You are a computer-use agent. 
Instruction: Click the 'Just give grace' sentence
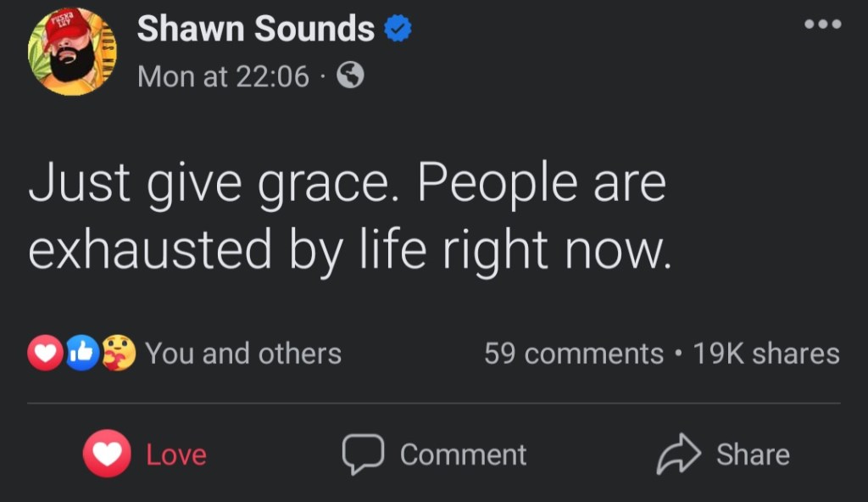tap(221, 184)
